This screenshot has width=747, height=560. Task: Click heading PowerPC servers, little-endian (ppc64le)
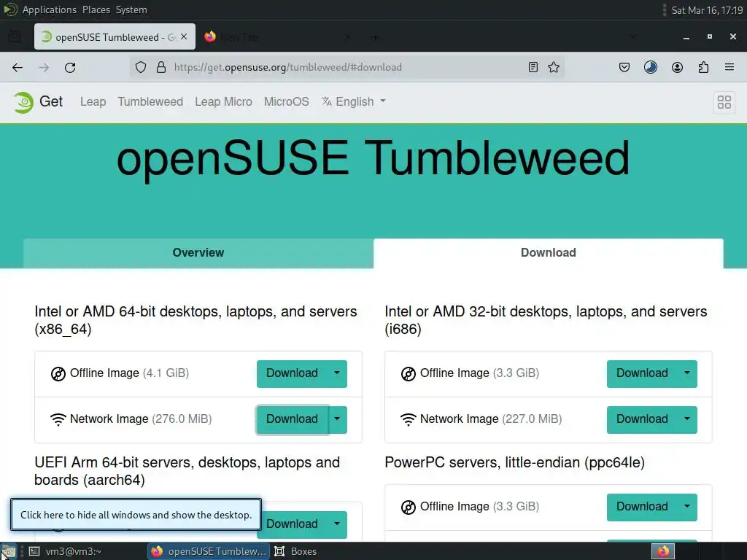(514, 462)
